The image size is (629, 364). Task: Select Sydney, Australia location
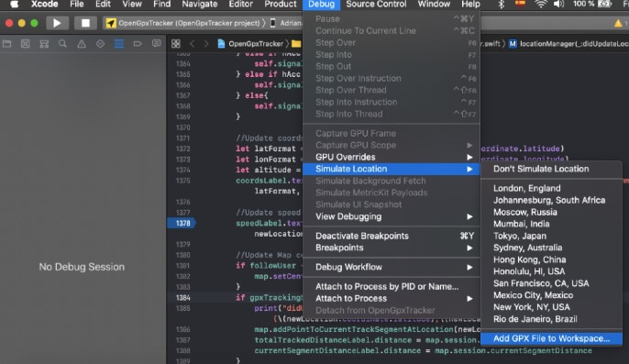pos(552,248)
